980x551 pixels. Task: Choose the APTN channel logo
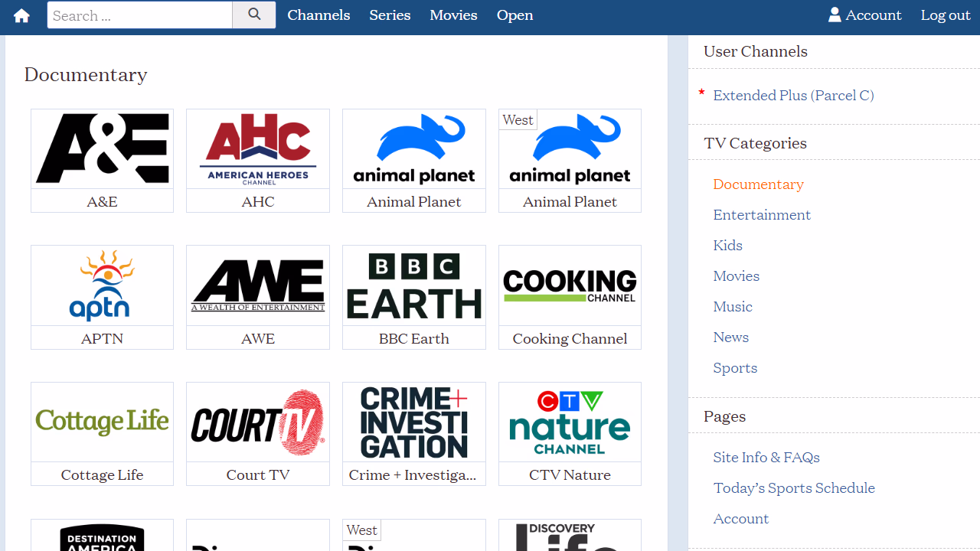tap(102, 286)
